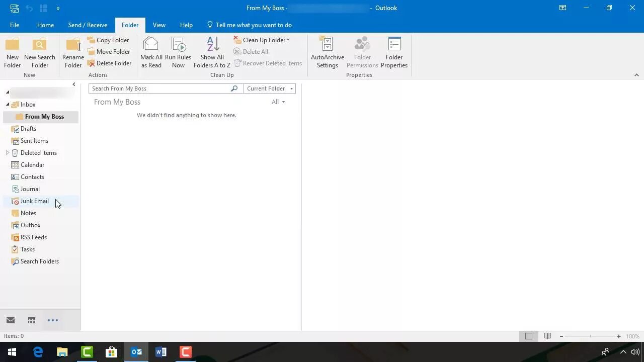Click Delete Folder in the ribbon
Viewport: 644px width, 362px height.
click(x=110, y=63)
